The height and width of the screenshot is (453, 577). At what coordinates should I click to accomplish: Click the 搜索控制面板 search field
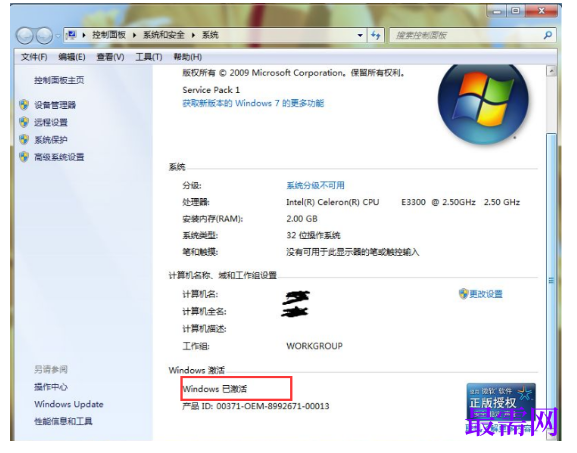click(x=467, y=35)
